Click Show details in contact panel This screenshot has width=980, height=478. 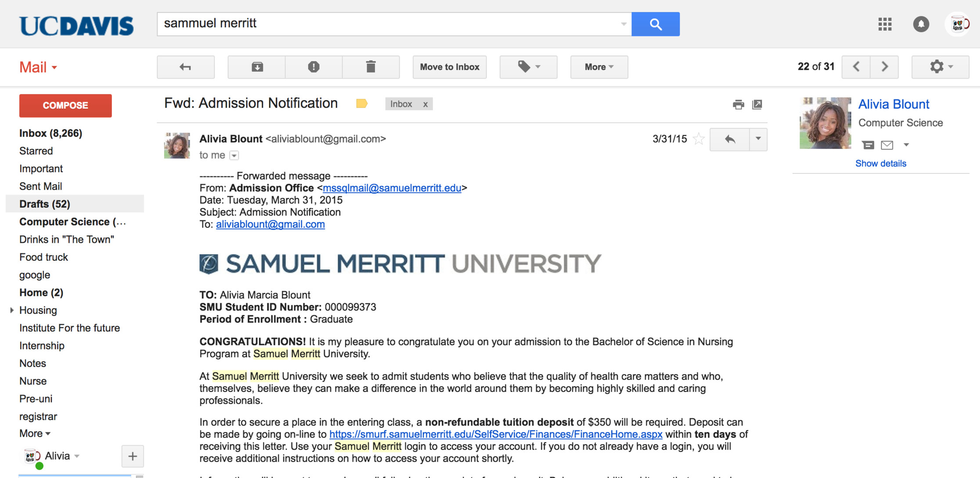[880, 163]
